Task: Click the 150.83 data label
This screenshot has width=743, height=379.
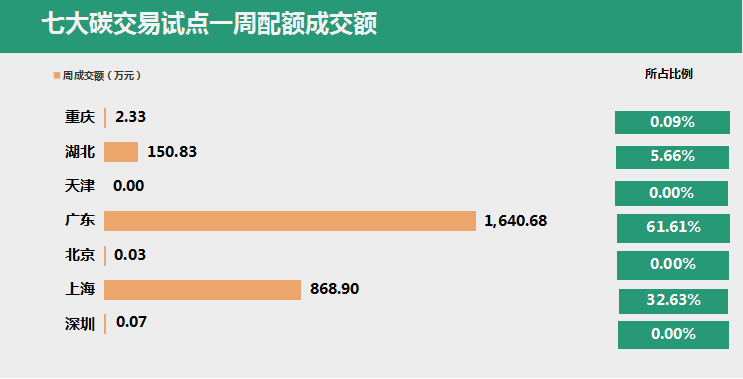Action: pyautogui.click(x=172, y=152)
